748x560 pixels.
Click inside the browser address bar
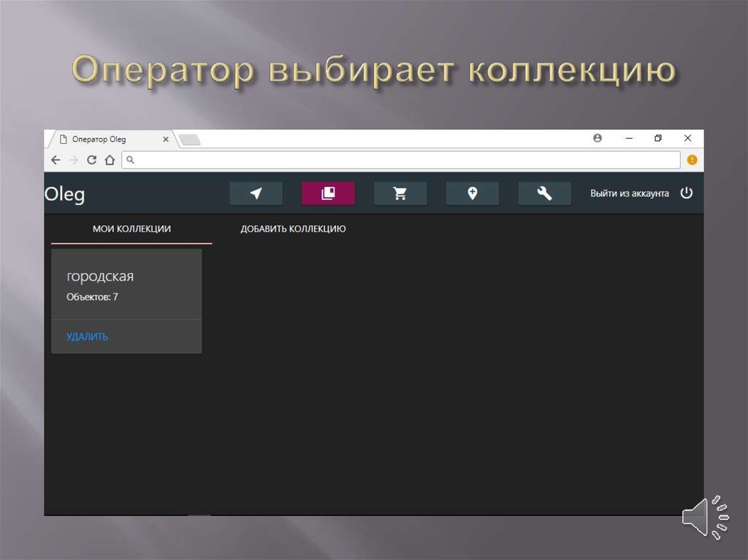coord(402,159)
